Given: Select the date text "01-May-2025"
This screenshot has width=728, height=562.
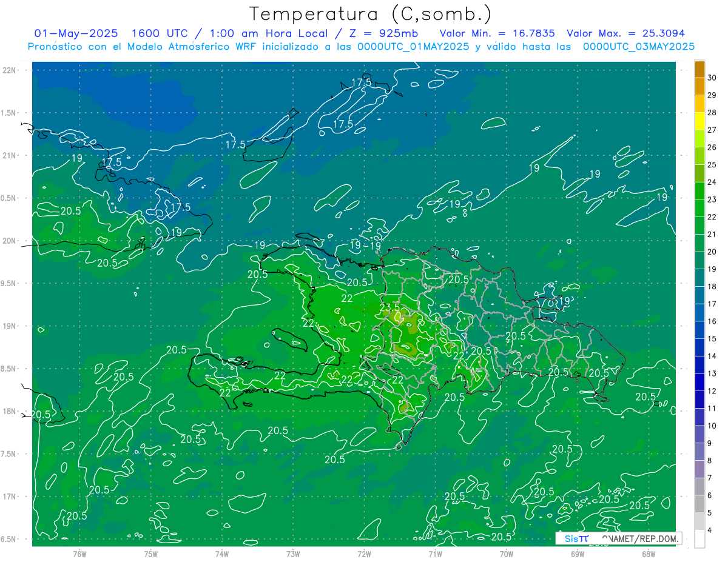Looking at the screenshot, I should click(76, 33).
